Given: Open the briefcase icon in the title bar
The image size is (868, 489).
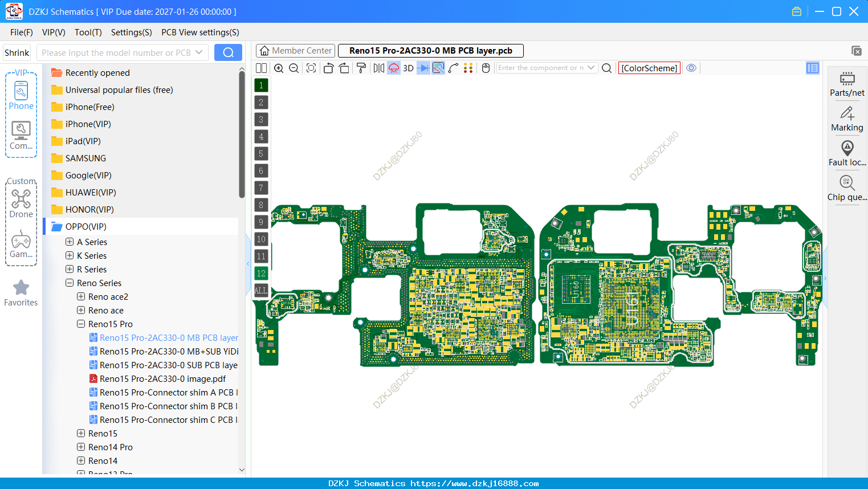Looking at the screenshot, I should 797,11.
